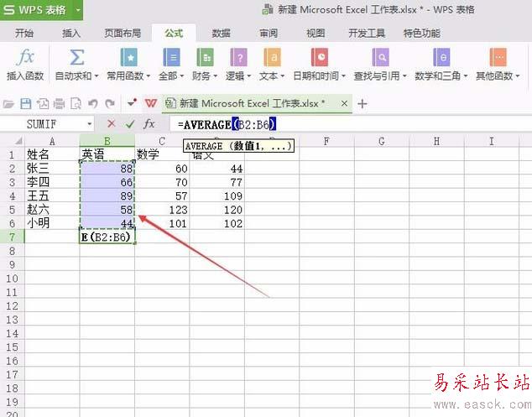Click the Text functions orange icon
532x417 pixels.
[272, 57]
